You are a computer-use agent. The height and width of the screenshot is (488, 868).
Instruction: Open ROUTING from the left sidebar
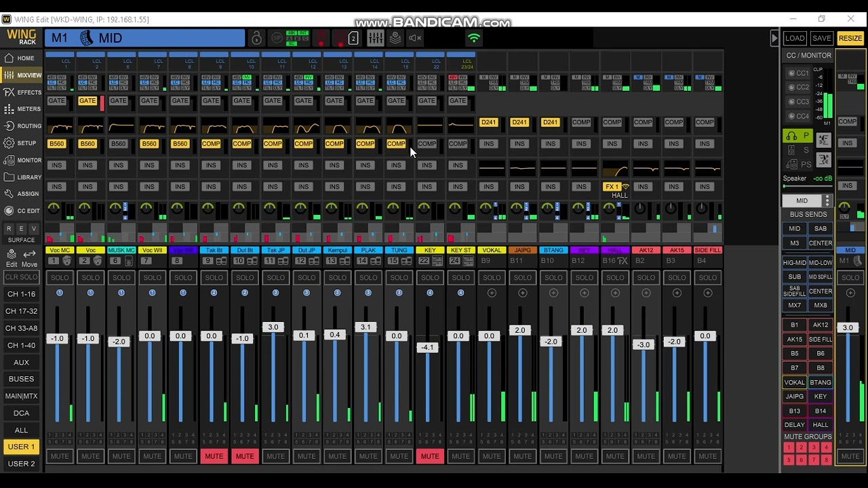22,126
